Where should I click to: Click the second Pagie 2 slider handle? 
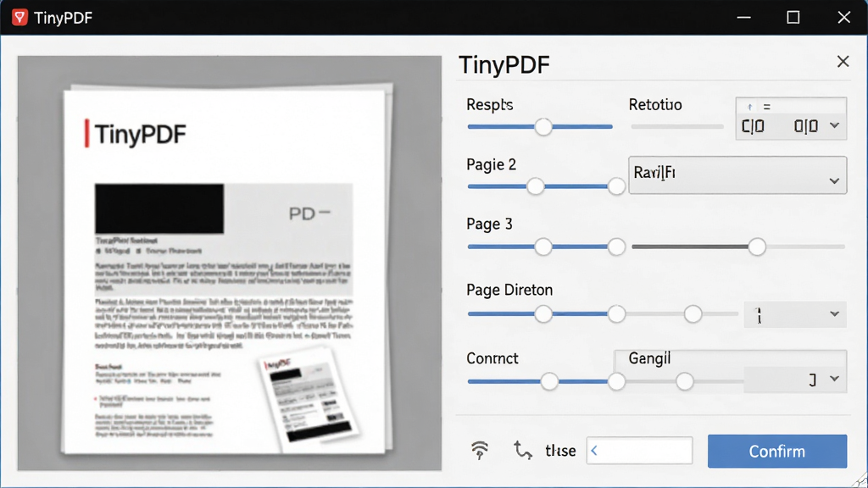616,186
